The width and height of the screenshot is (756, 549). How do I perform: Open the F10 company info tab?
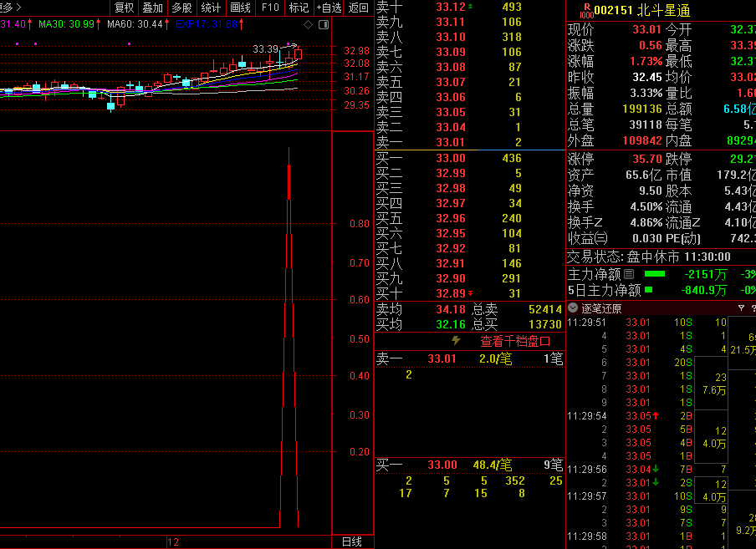(x=270, y=8)
